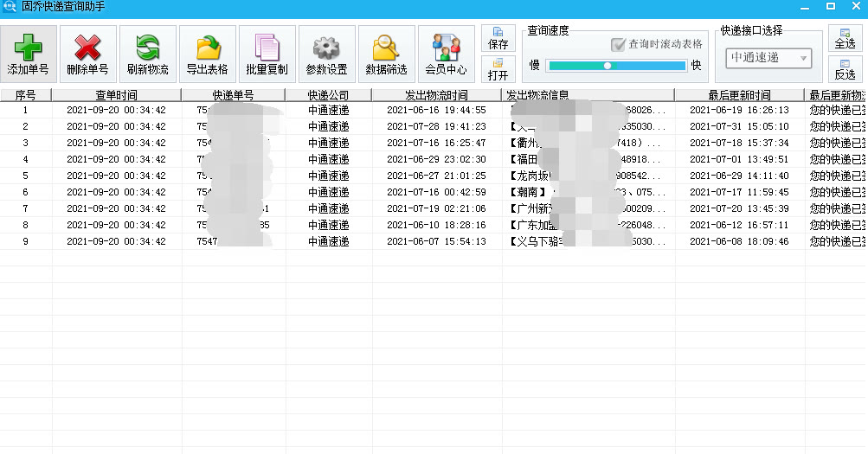The image size is (868, 454).
Task: Click last update 2021-07-17 11:59:45
Action: click(739, 193)
